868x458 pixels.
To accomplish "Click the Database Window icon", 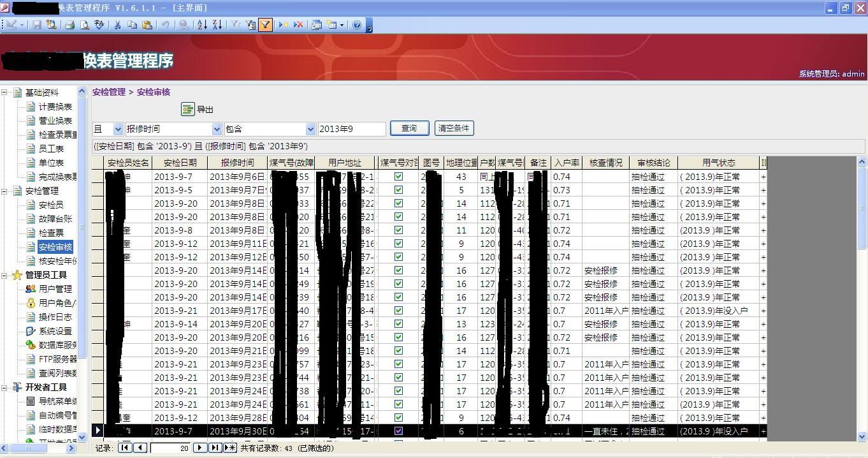I will [317, 25].
